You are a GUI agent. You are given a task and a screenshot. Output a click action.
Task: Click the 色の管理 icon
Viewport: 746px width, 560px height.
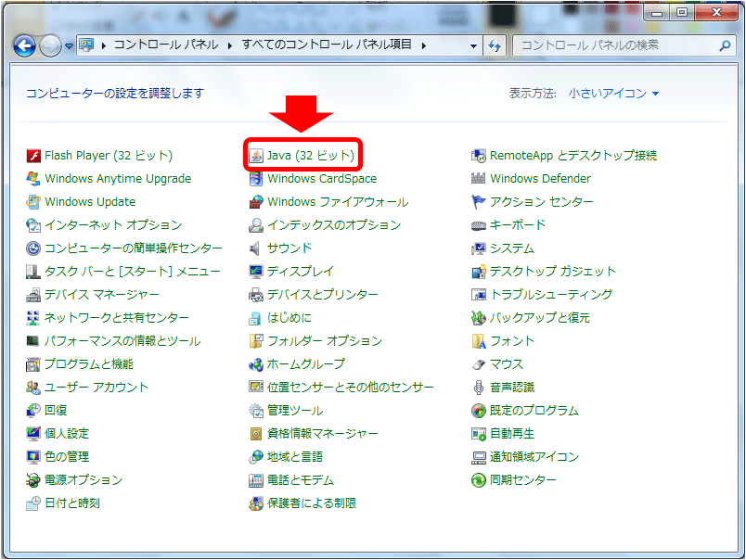click(x=33, y=457)
